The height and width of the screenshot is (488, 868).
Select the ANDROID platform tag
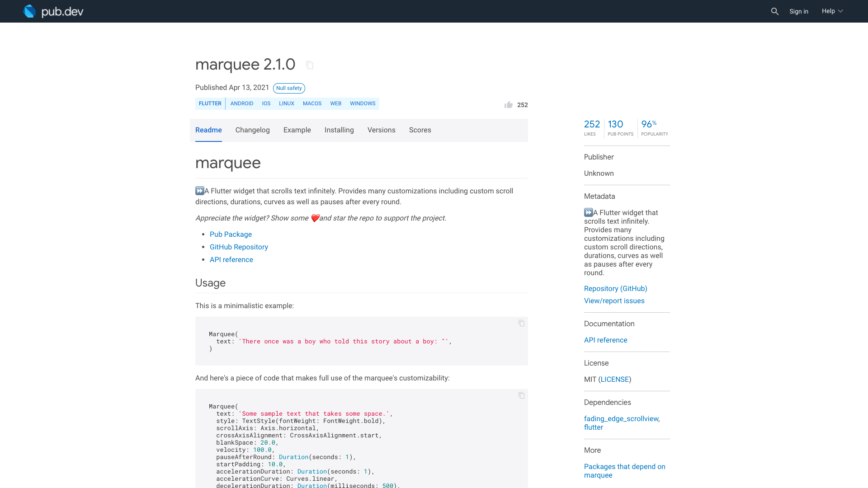click(241, 103)
